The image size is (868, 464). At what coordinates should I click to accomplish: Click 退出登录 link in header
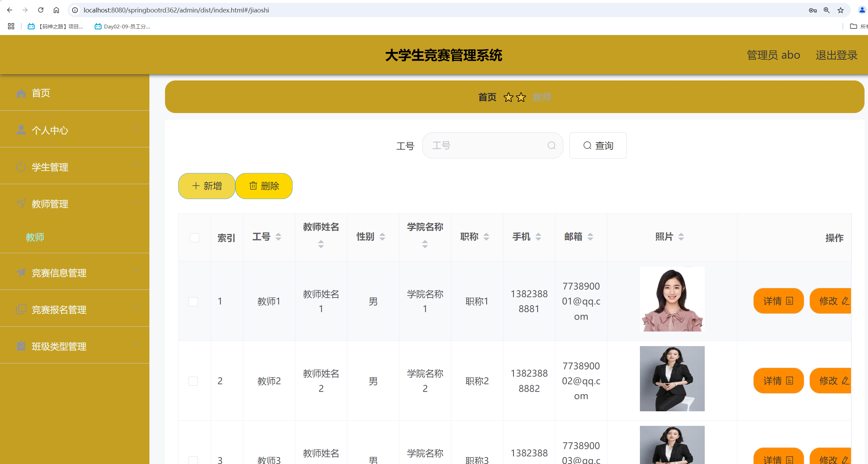click(x=836, y=55)
